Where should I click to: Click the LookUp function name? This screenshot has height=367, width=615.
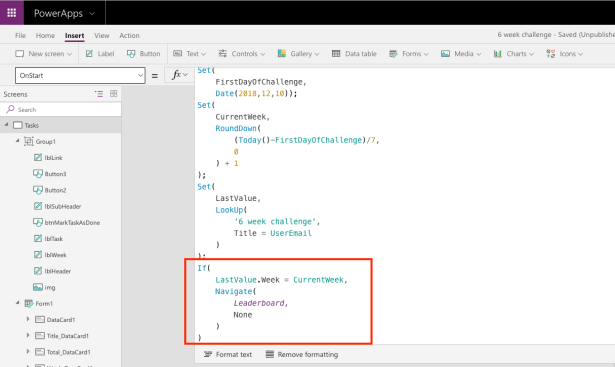coord(229,210)
